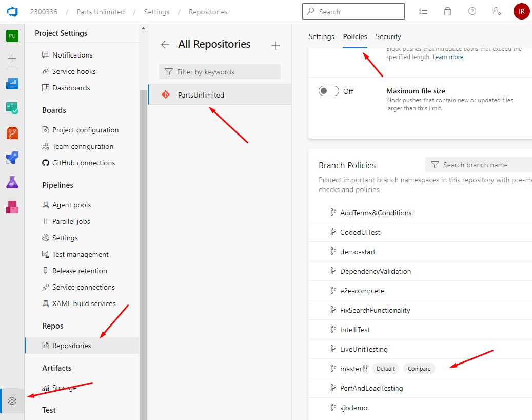The image size is (532, 420).
Task: Click the Dashboards icon in Project Settings
Action: 46,88
